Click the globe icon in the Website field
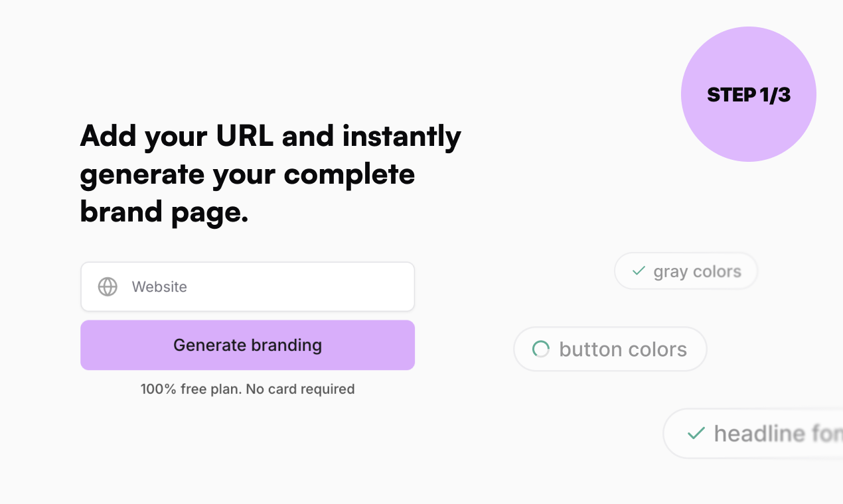Viewport: 843px width, 504px height. click(x=108, y=286)
